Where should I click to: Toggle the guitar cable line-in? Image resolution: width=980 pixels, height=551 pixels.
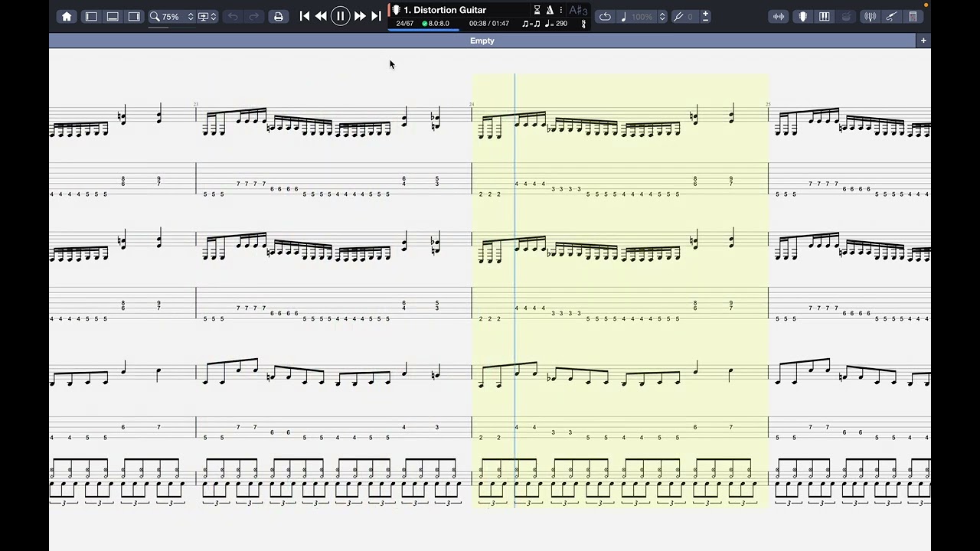pos(892,16)
